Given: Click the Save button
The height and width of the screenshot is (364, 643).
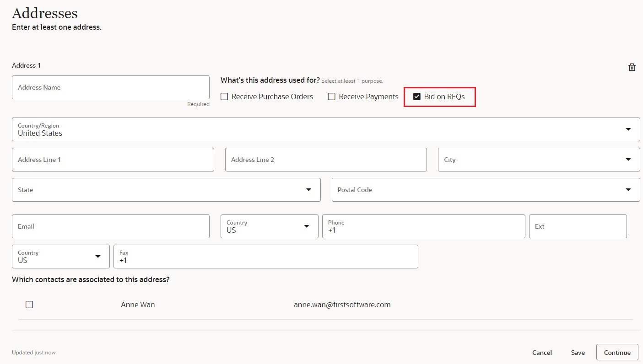Looking at the screenshot, I should click(578, 353).
